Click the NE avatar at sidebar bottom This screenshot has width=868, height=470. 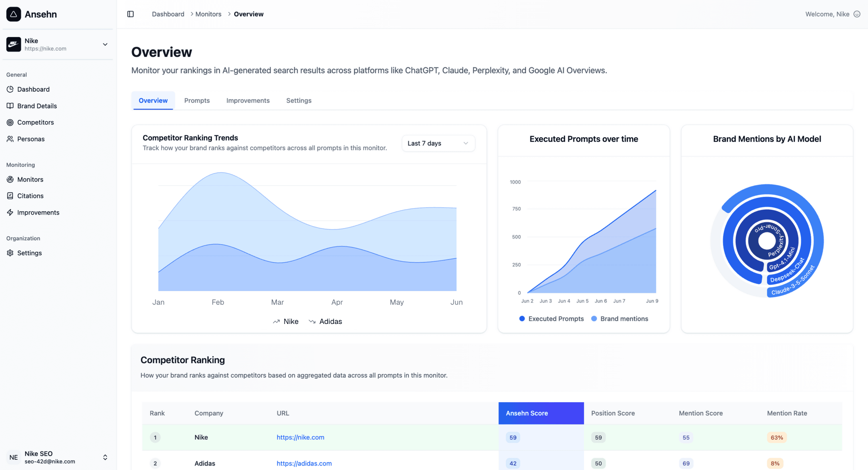13,457
